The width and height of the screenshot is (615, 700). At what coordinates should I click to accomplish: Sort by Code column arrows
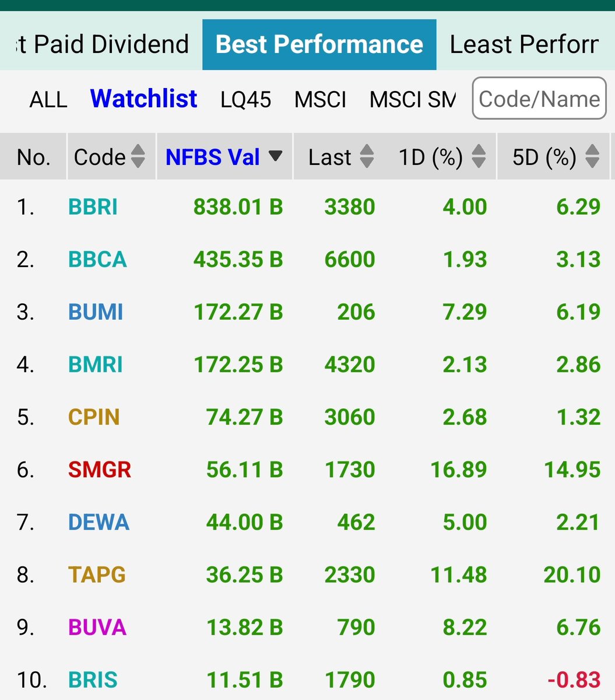click(x=138, y=156)
